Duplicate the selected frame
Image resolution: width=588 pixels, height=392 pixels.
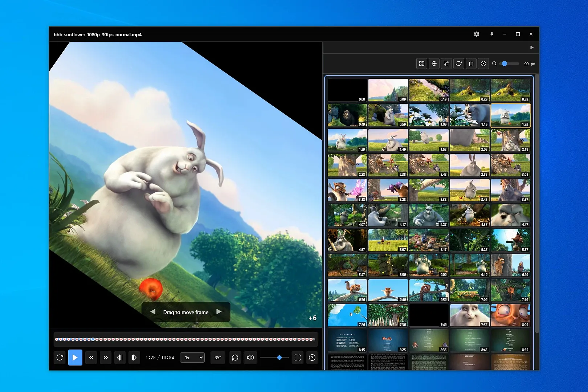(446, 64)
